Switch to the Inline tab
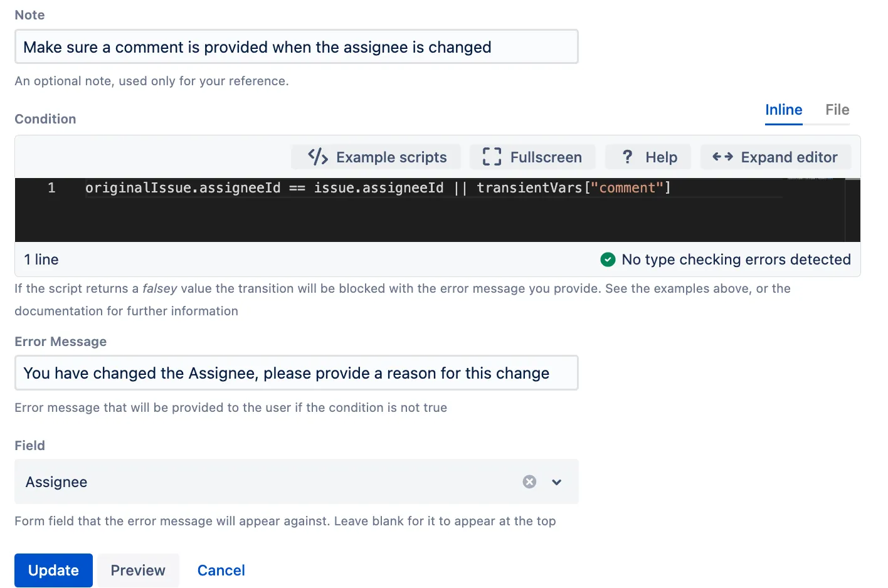This screenshot has height=588, width=888. point(784,110)
